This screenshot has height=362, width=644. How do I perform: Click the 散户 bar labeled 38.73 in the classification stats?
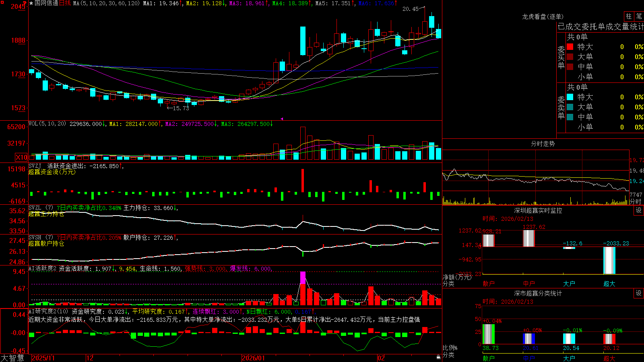[489, 334]
